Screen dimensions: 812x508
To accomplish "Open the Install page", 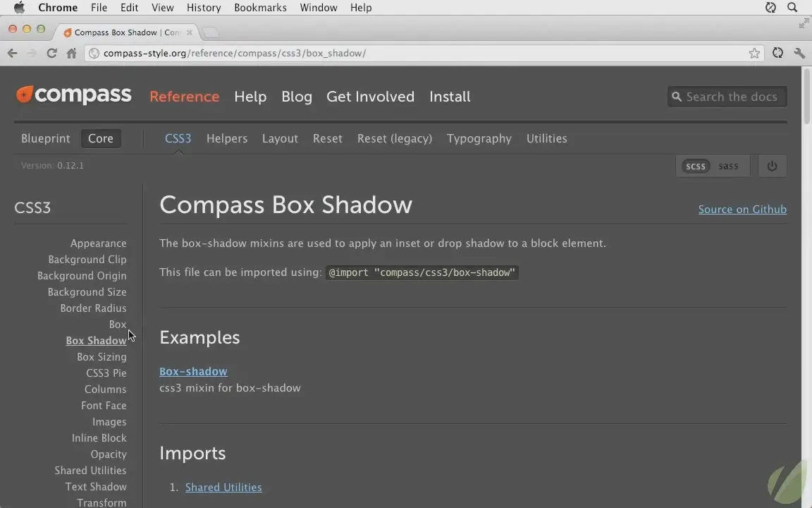I will tap(450, 97).
